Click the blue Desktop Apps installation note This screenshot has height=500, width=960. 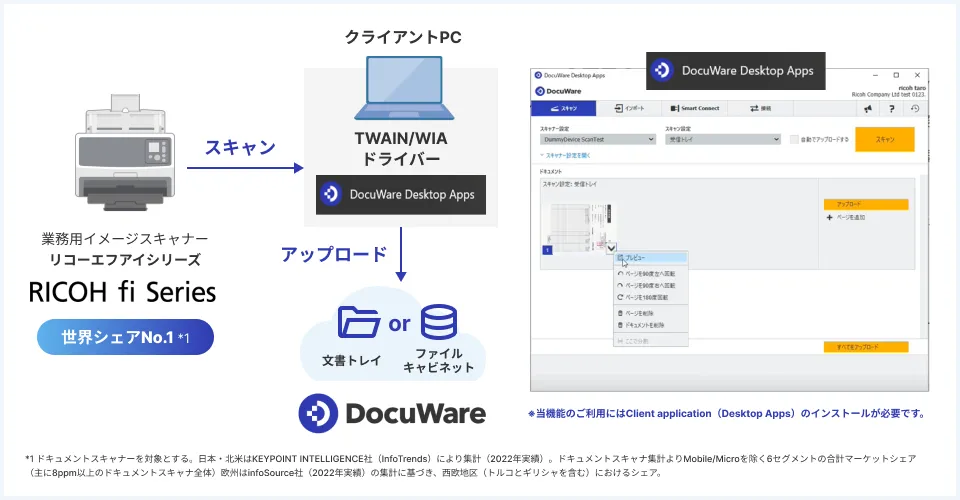click(x=726, y=414)
